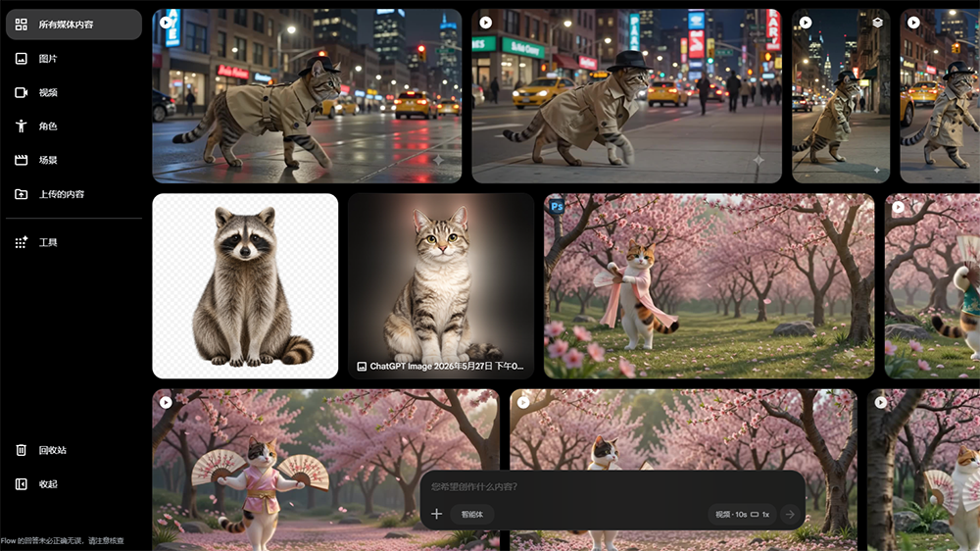Click the 场景 clapperboard icon
This screenshot has height=551, width=980.
pos(22,160)
